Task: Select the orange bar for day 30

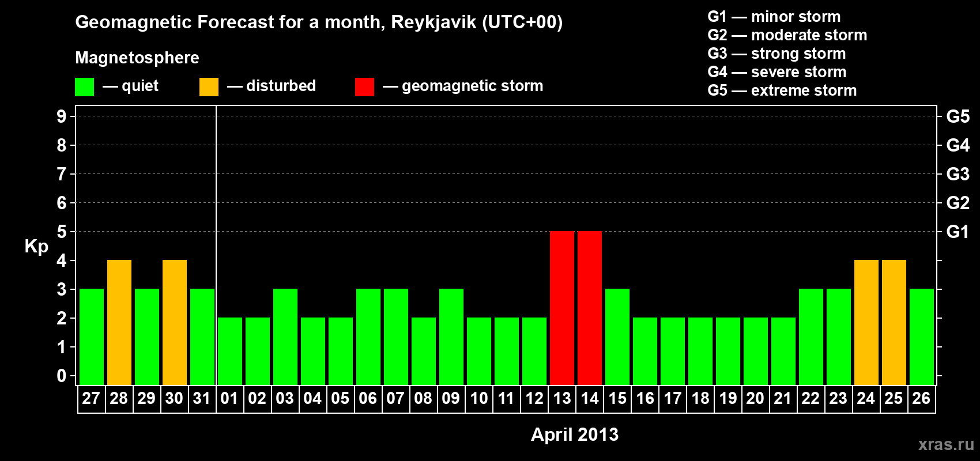Action: pos(175,322)
